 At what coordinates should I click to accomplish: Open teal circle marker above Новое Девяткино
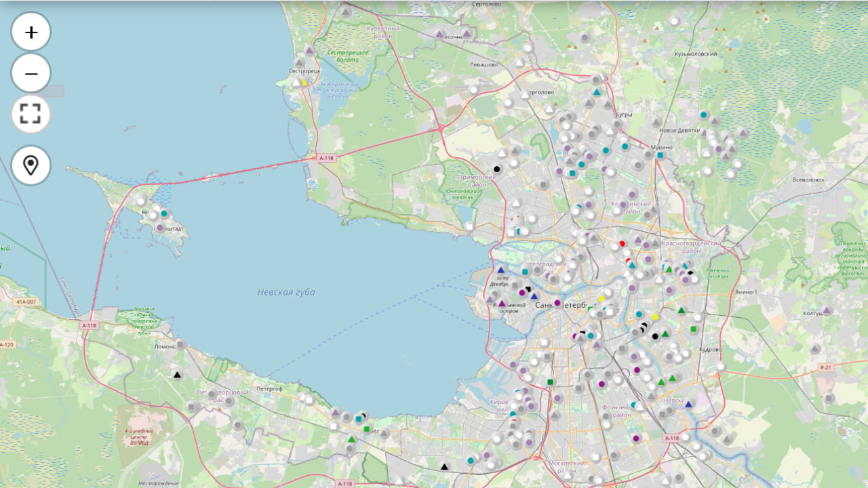(704, 115)
